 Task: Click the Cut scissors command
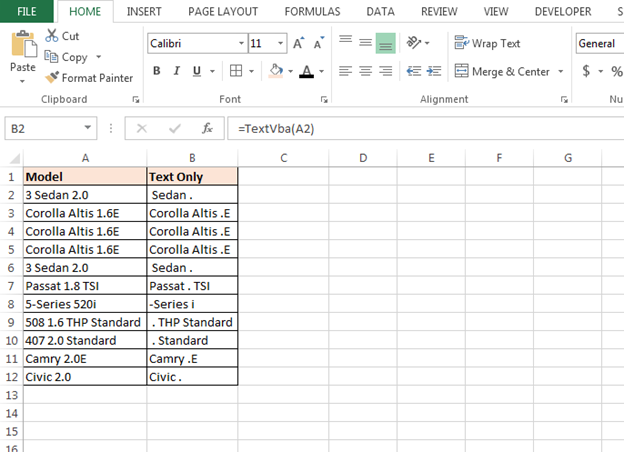pyautogui.click(x=62, y=36)
